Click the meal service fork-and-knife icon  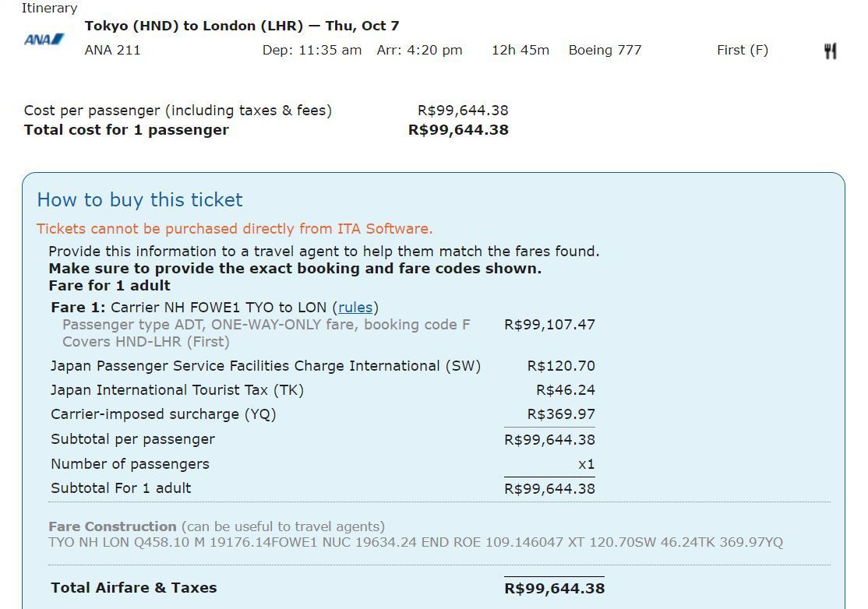click(830, 51)
